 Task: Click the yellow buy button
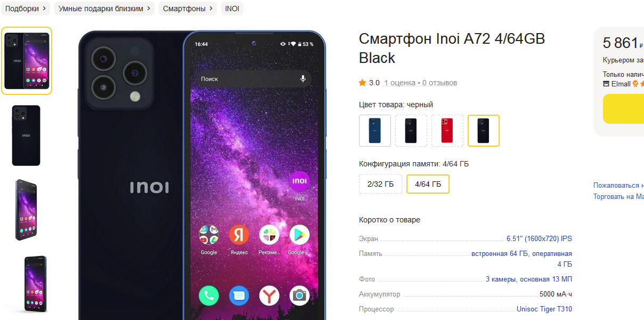[x=623, y=109]
